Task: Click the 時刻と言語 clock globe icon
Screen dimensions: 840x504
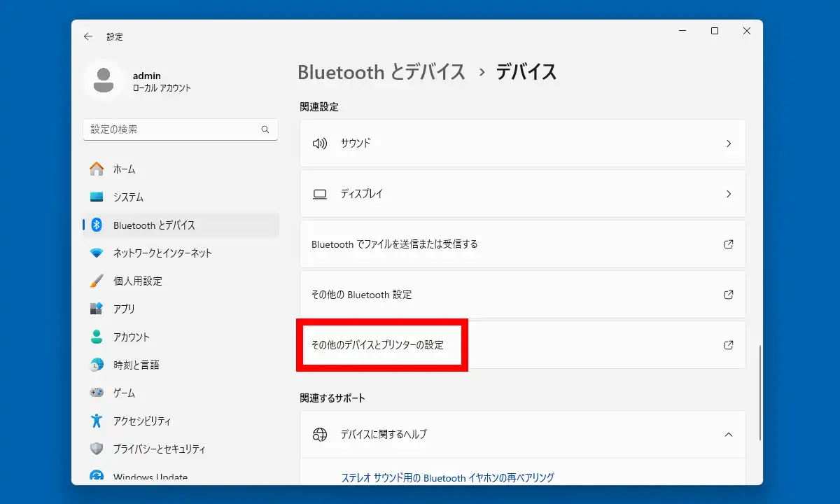Action: [x=97, y=365]
